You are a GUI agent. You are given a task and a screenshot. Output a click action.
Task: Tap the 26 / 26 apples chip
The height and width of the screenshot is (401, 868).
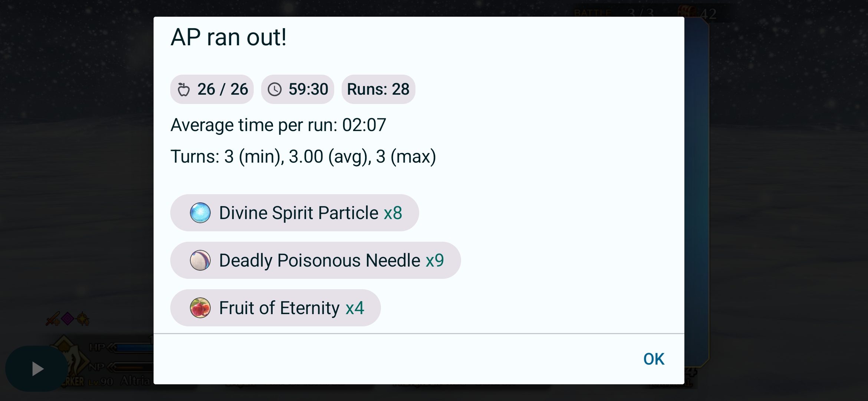tap(212, 89)
